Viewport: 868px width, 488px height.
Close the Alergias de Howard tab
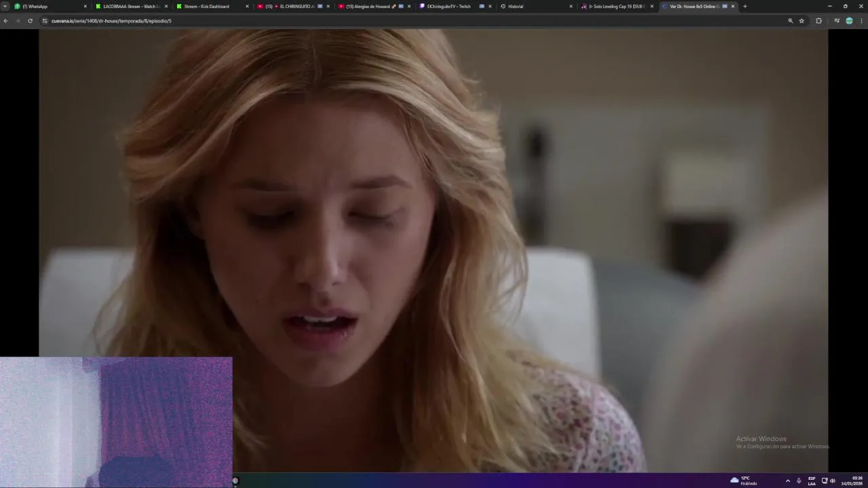[x=409, y=6]
